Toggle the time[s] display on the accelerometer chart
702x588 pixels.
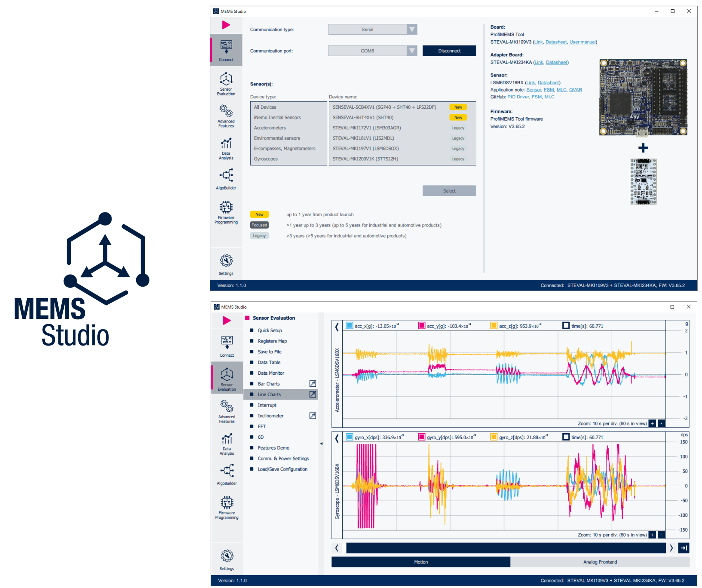click(566, 325)
